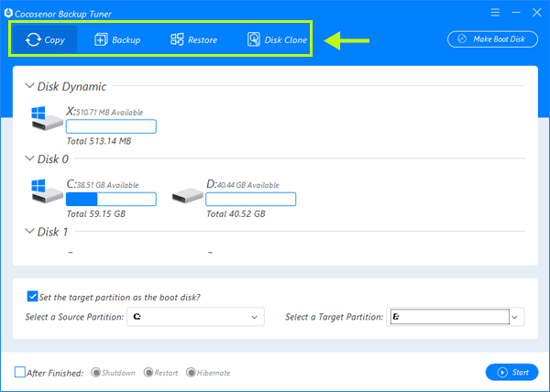Click the '510.71 MB Available' text
Screen dimensions: 550x392
point(110,113)
